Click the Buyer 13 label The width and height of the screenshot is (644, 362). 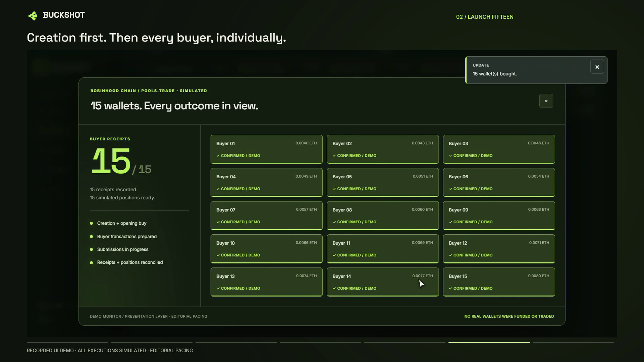tap(225, 276)
